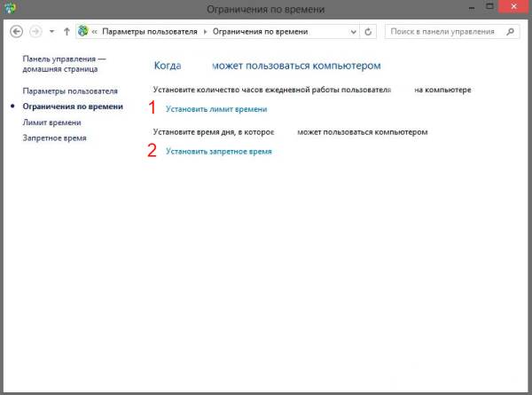Click the Forward navigation arrow
This screenshot has height=395, width=532.
point(35,31)
